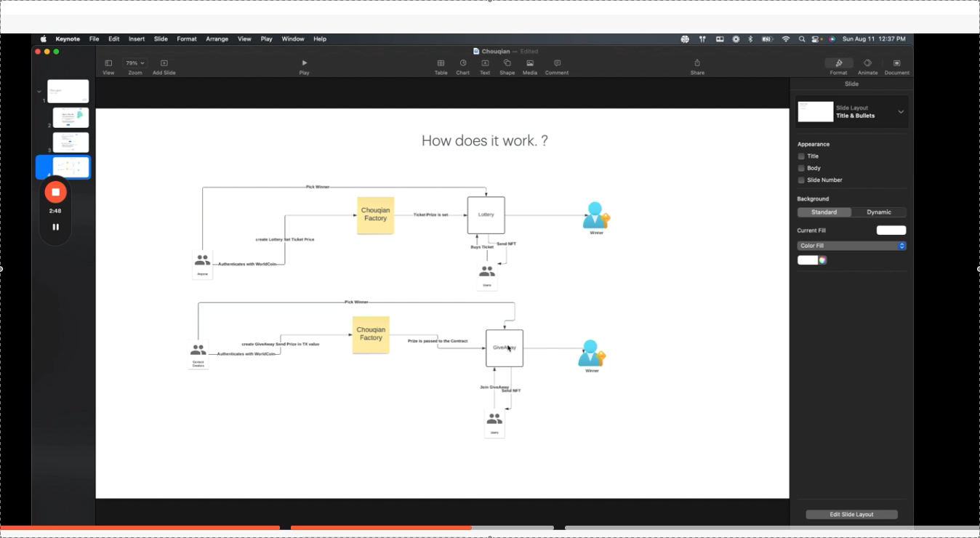This screenshot has width=980, height=538.
Task: Click the Edit Slide Layout button
Action: tap(851, 514)
